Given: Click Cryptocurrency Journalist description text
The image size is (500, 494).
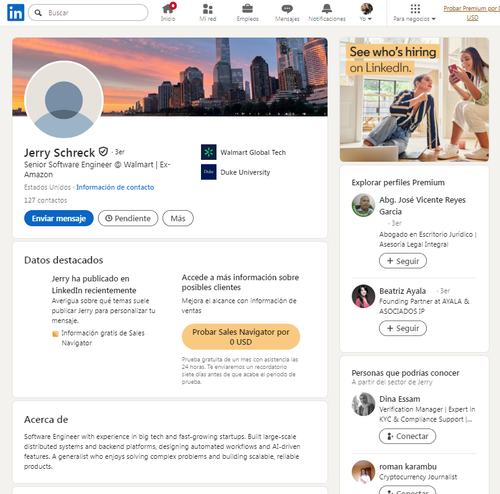Looking at the screenshot, I should (418, 477).
